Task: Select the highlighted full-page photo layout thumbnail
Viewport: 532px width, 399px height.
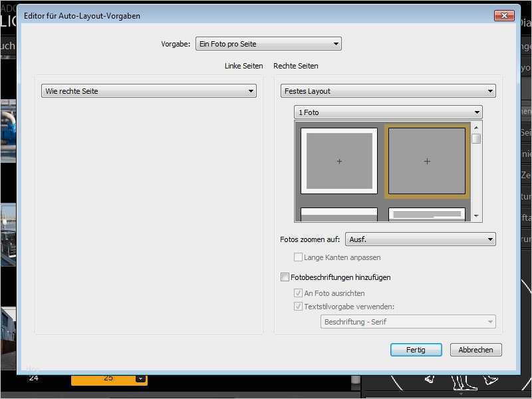Action: tap(427, 161)
